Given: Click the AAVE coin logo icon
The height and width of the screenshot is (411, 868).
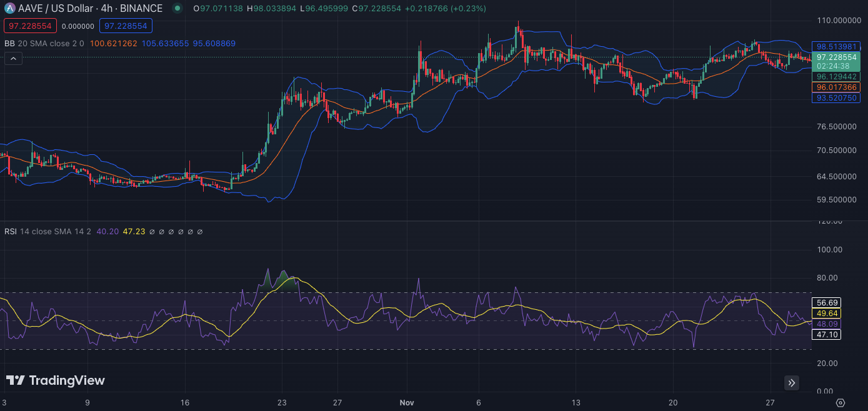Looking at the screenshot, I should [x=9, y=8].
